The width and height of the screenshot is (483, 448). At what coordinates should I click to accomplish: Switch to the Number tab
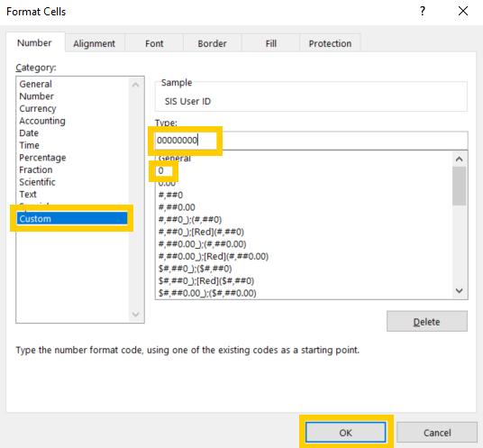click(x=34, y=43)
